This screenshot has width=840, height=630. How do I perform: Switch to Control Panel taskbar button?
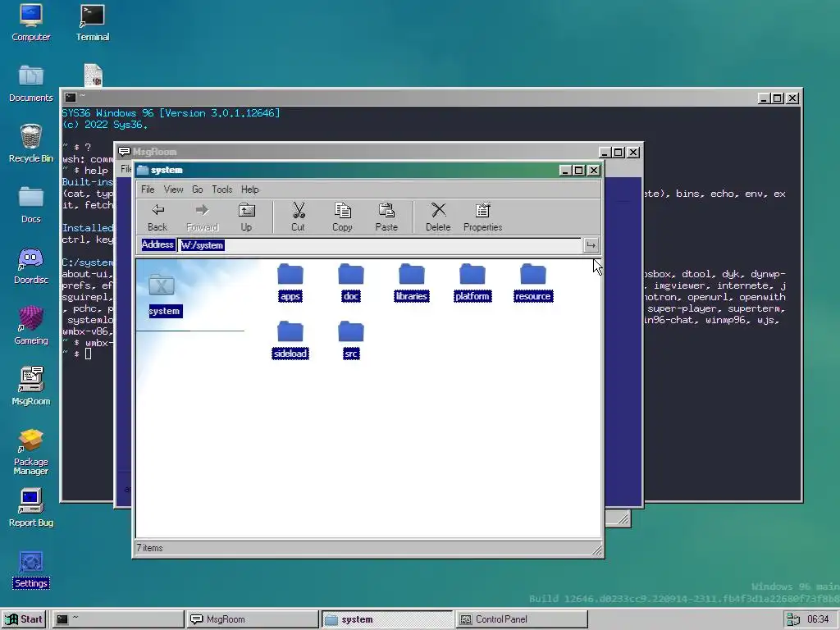pyautogui.click(x=522, y=619)
